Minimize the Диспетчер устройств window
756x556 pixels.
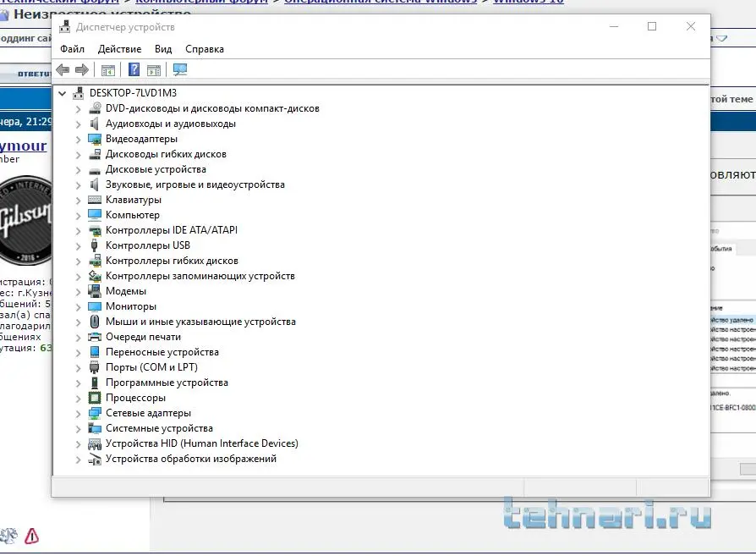tap(614, 26)
